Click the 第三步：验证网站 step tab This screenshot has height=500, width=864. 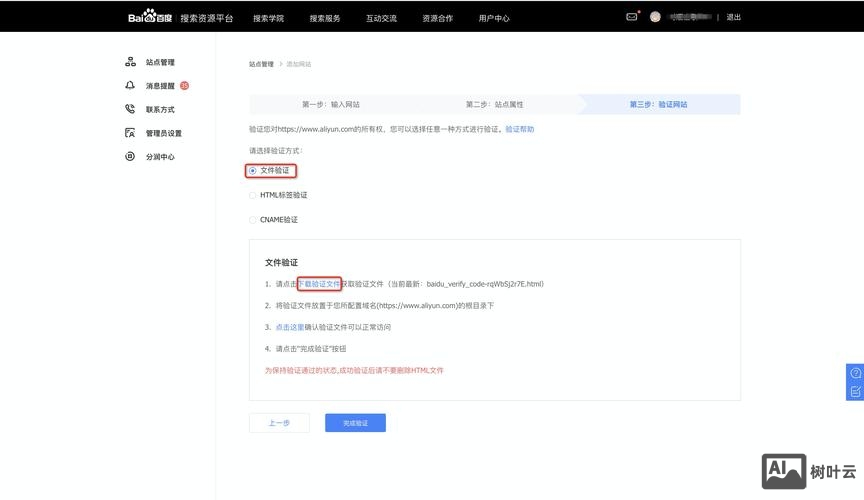point(658,104)
